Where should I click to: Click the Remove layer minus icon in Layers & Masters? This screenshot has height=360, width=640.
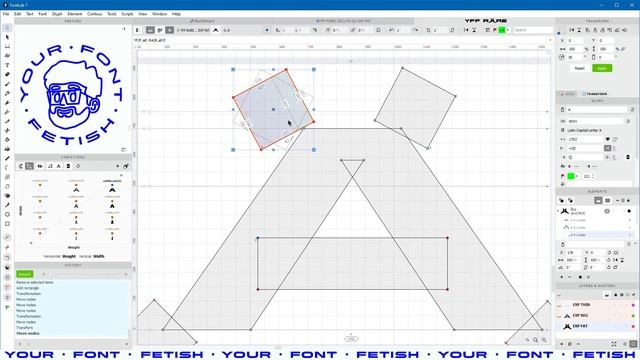578,344
